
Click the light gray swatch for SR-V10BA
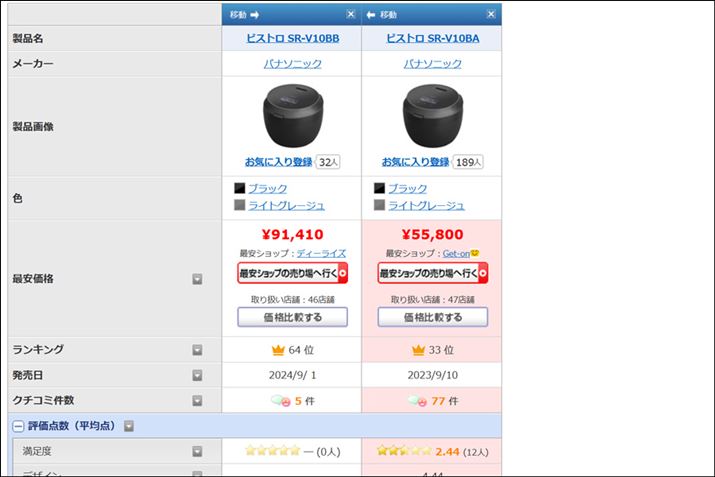tap(379, 205)
